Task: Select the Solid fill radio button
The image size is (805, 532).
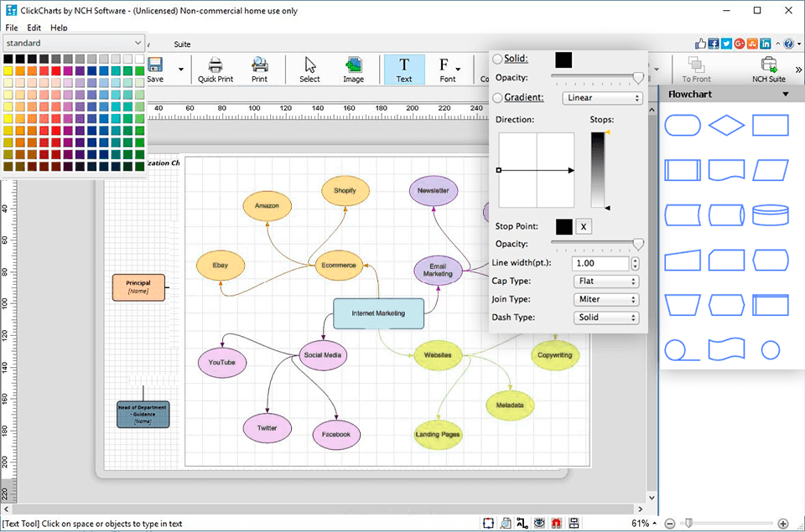Action: coord(498,59)
